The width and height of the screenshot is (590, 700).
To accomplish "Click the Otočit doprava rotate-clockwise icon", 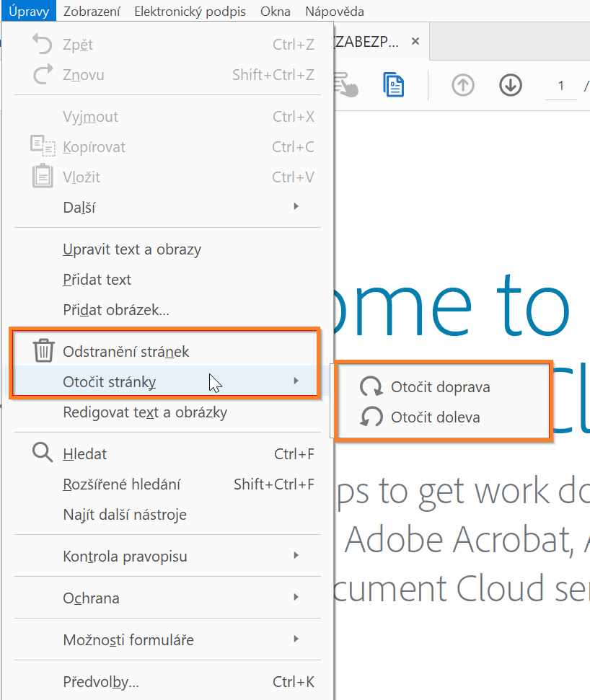I will pos(371,387).
